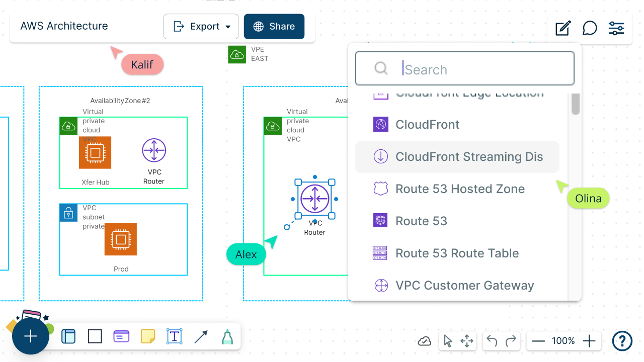Open the Export dropdown
The height and width of the screenshot is (362, 644).
[x=201, y=27]
